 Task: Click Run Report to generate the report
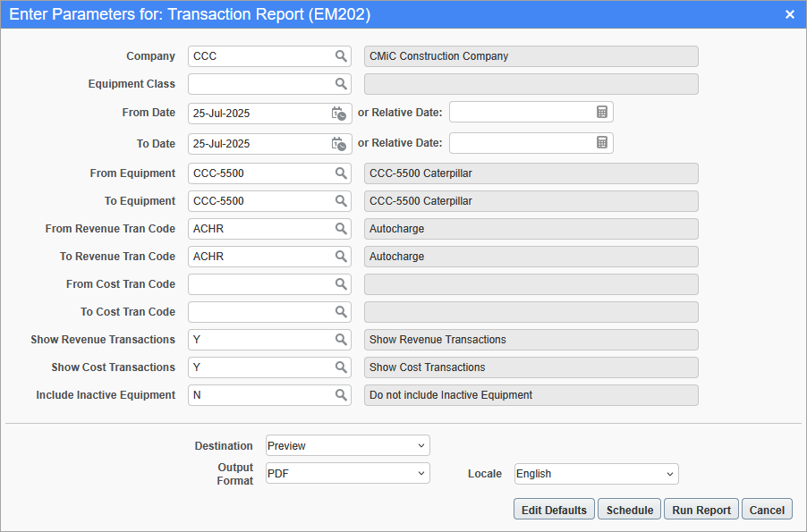click(x=701, y=509)
